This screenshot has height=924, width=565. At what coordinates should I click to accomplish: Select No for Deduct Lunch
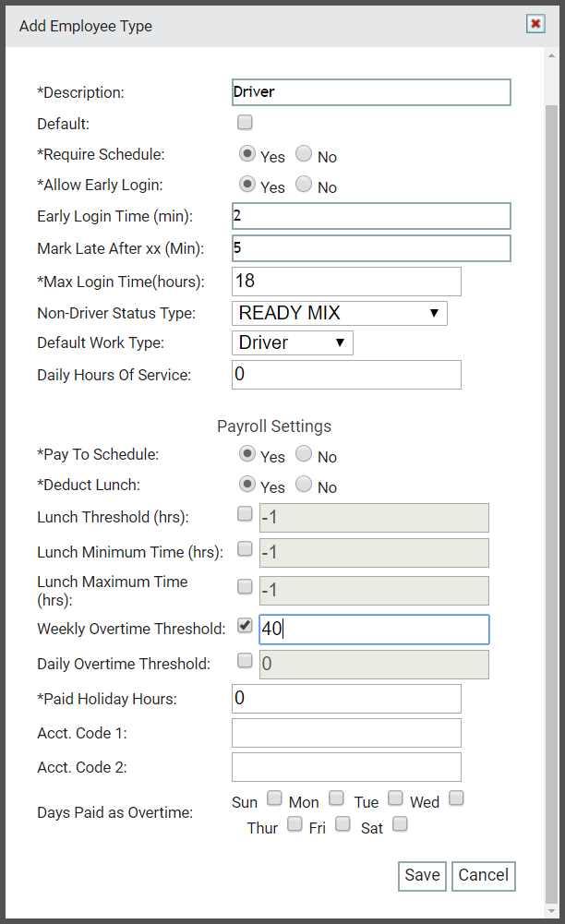coord(304,484)
